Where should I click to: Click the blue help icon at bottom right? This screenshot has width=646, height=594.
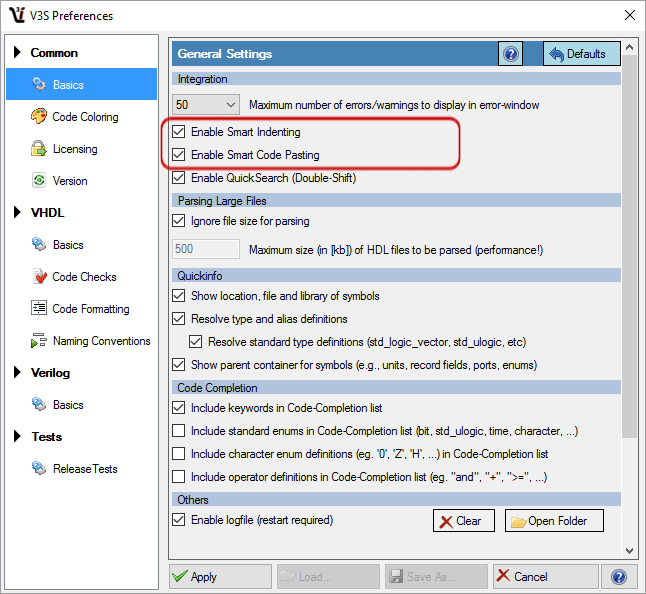[619, 576]
